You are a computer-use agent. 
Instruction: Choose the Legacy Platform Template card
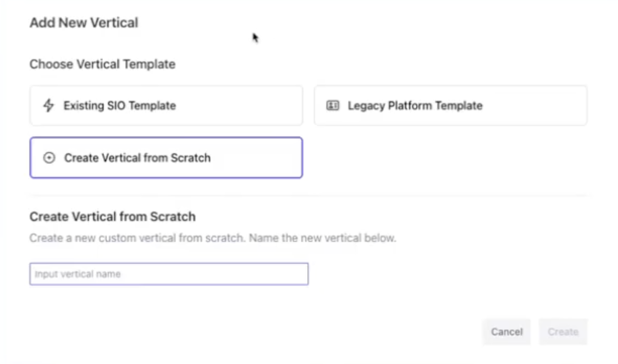tap(450, 105)
